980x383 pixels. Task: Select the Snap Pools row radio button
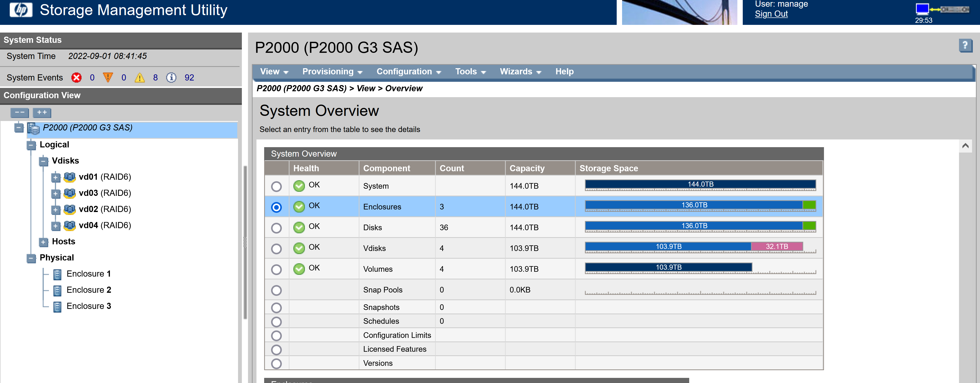[x=276, y=290]
